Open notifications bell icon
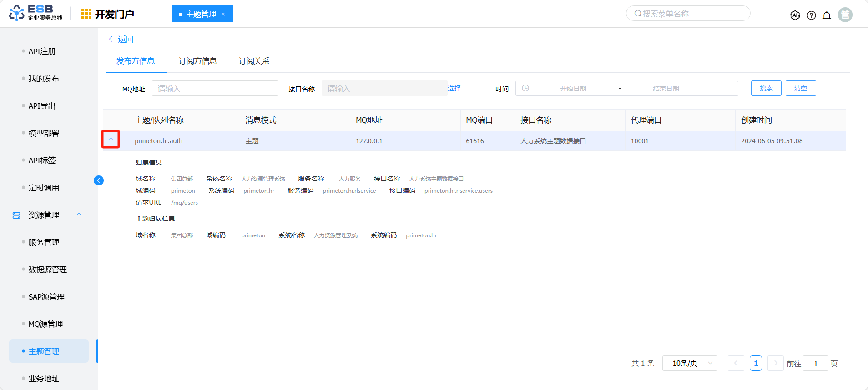Image resolution: width=868 pixels, height=390 pixels. (x=827, y=15)
